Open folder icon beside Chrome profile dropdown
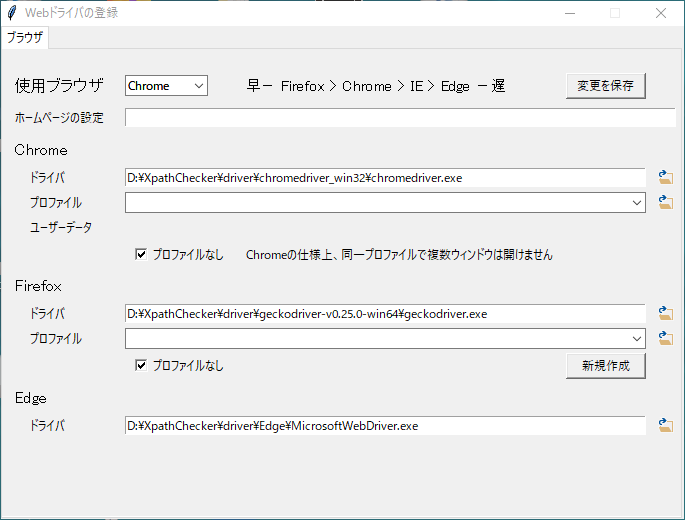Screen dimensions: 685x520 point(665,202)
